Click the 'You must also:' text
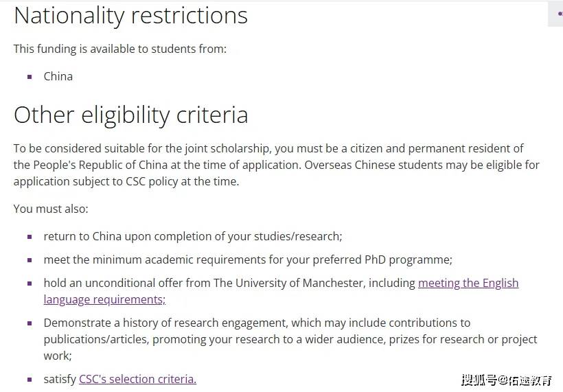 click(51, 209)
